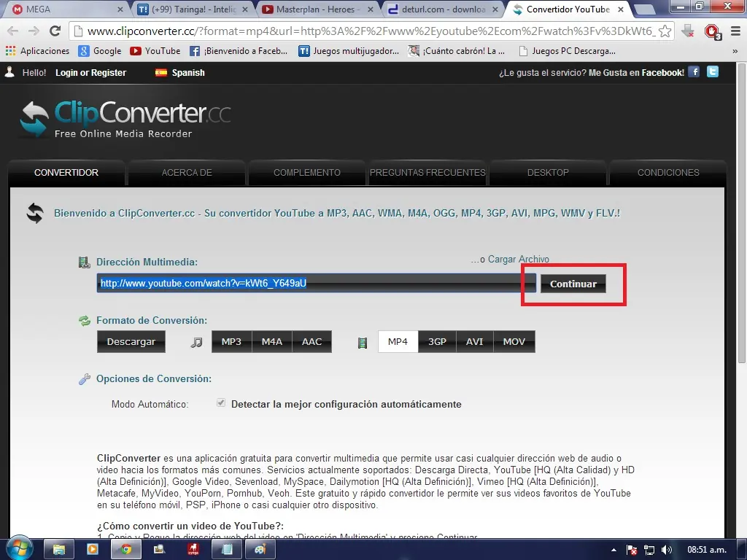Select MOV conversion format
The image size is (747, 560).
(514, 341)
